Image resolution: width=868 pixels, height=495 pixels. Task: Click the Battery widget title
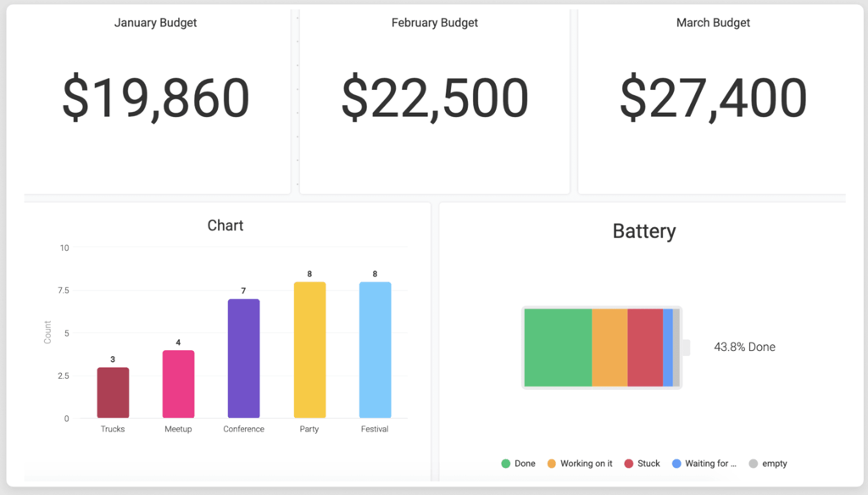click(644, 231)
